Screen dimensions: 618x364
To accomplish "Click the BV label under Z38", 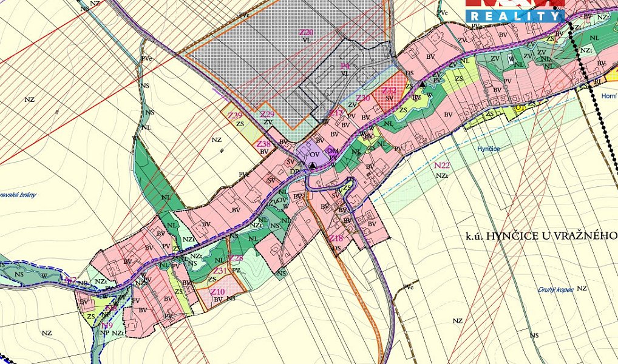I will pos(264,152).
